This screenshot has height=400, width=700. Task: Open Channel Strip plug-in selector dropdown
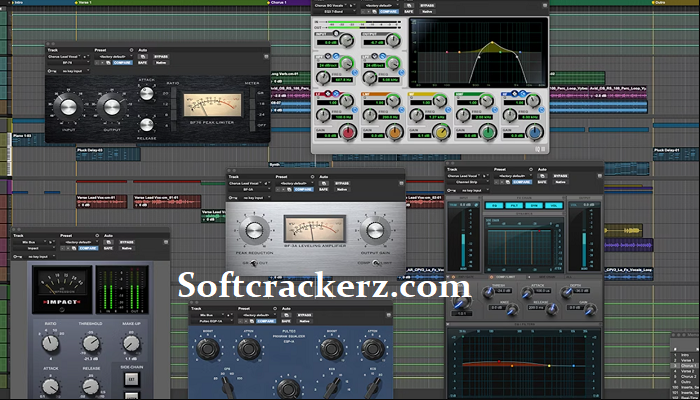(x=468, y=182)
